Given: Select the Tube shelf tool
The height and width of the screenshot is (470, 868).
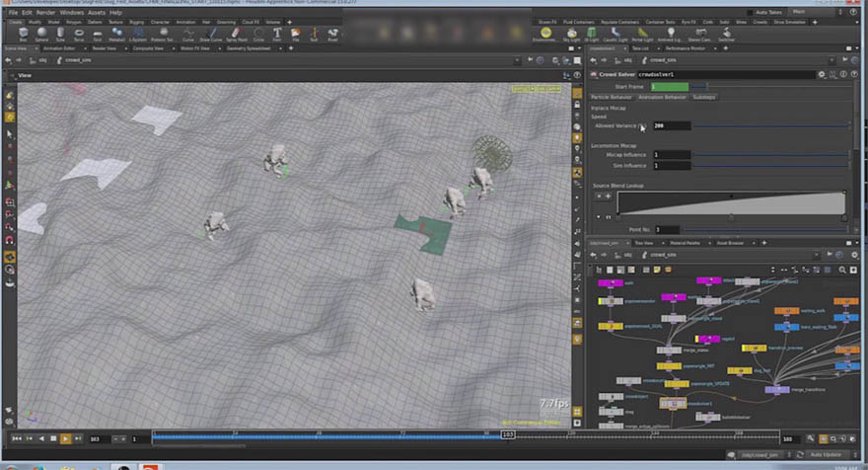Looking at the screenshot, I should pyautogui.click(x=60, y=35).
